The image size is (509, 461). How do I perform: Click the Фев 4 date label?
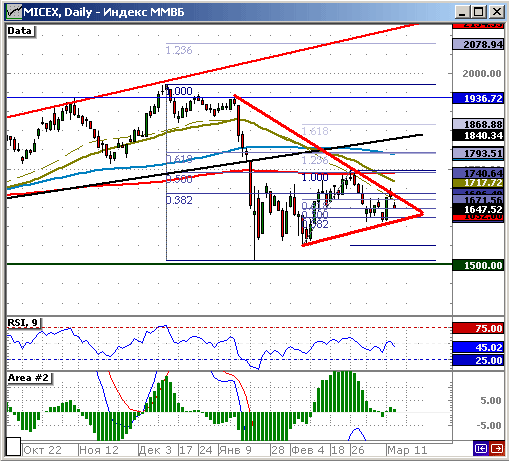308,450
